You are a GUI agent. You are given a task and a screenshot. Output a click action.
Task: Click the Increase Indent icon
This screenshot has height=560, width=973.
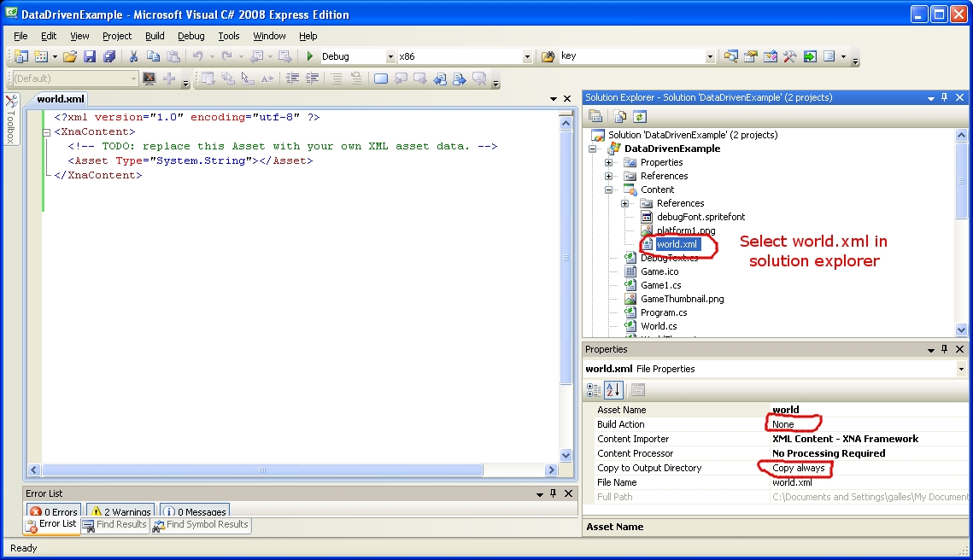tap(313, 79)
